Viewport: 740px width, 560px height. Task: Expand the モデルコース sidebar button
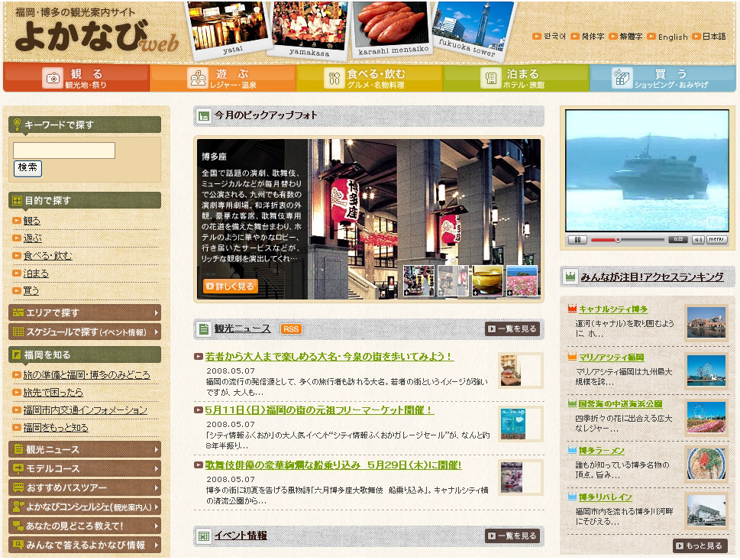click(x=85, y=468)
